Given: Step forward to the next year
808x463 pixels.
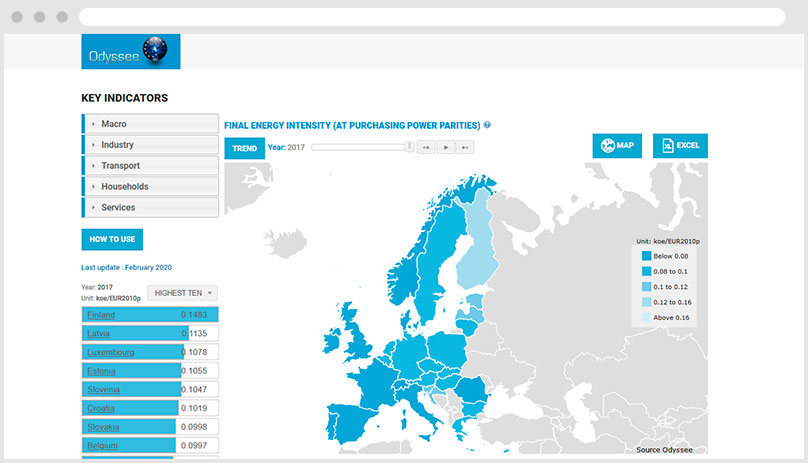Looking at the screenshot, I should coord(465,147).
